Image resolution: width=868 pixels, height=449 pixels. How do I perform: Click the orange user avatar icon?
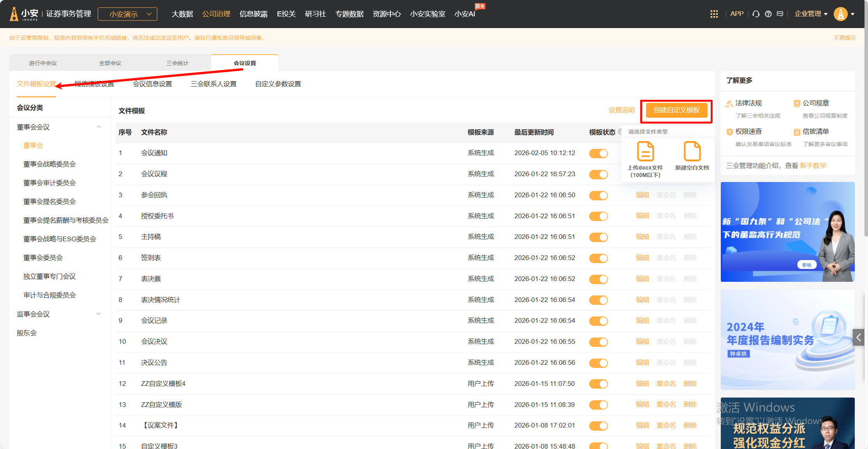[x=840, y=14]
